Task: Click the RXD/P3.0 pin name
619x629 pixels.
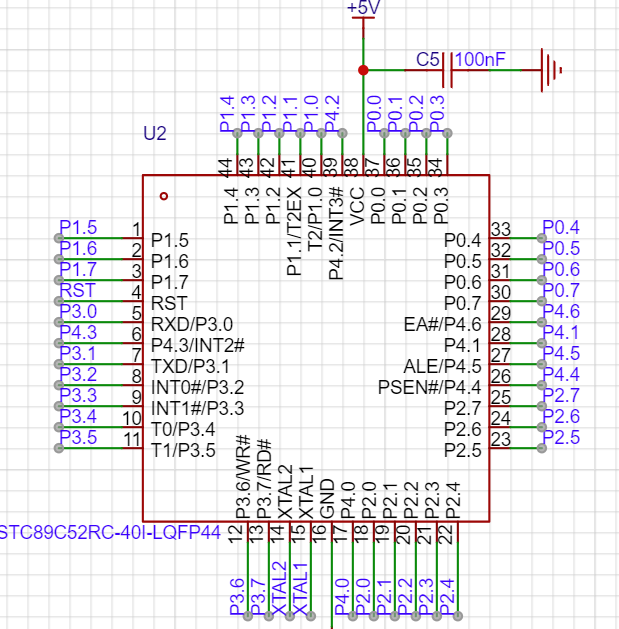Action: (x=192, y=325)
